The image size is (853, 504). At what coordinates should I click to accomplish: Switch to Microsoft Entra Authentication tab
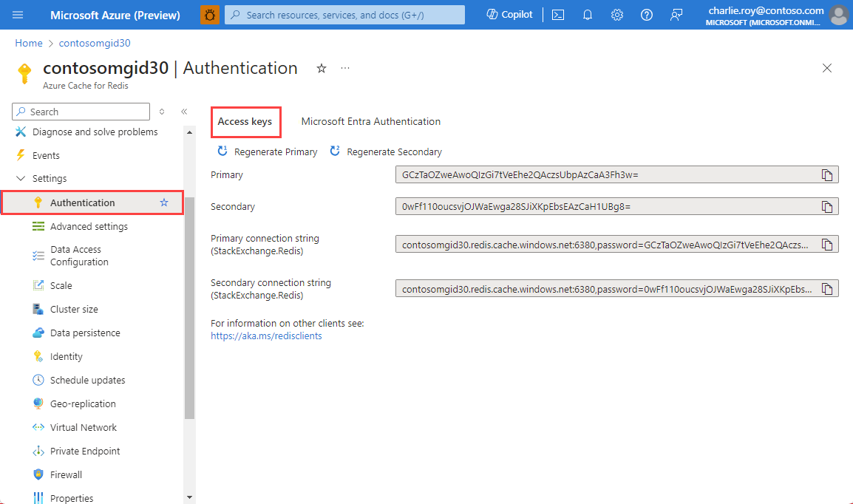[x=370, y=121]
